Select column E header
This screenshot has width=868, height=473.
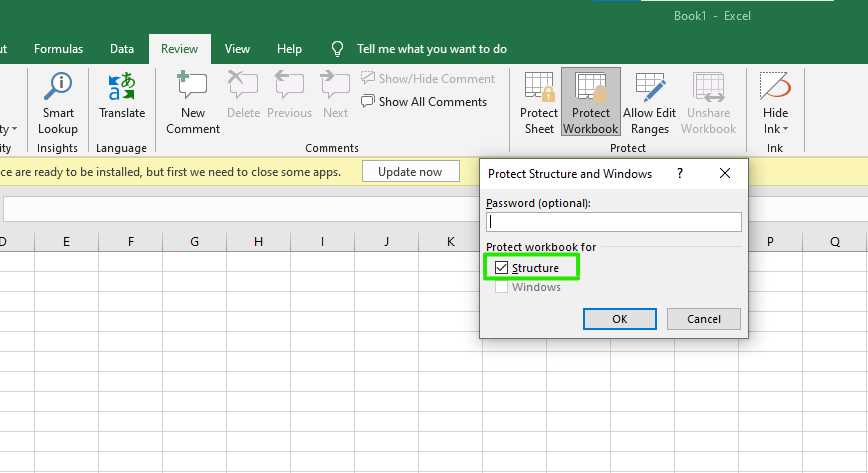pyautogui.click(x=66, y=241)
